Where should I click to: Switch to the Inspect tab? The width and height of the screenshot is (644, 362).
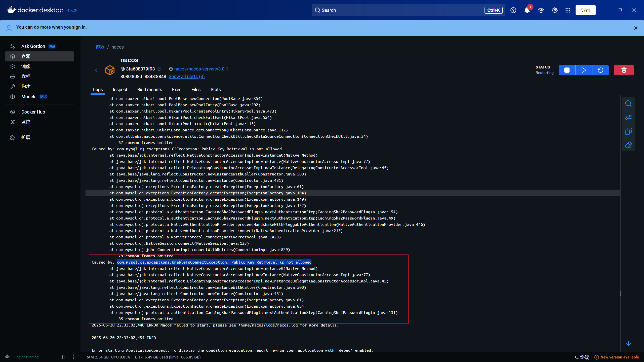pyautogui.click(x=120, y=90)
